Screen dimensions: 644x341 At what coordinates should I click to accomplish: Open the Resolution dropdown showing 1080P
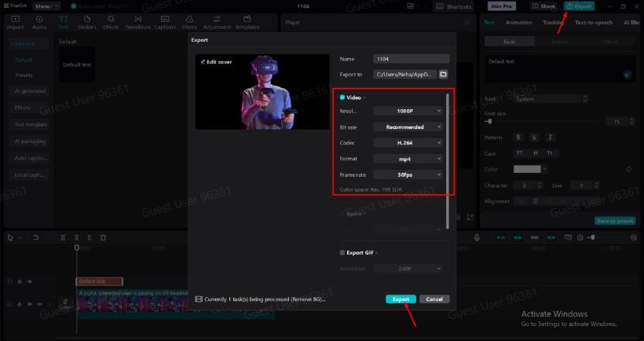408,112
